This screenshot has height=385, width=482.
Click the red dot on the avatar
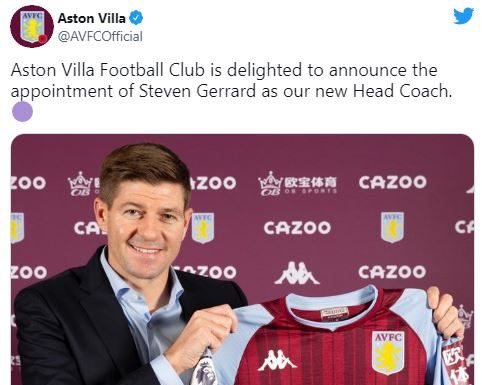tap(42, 39)
